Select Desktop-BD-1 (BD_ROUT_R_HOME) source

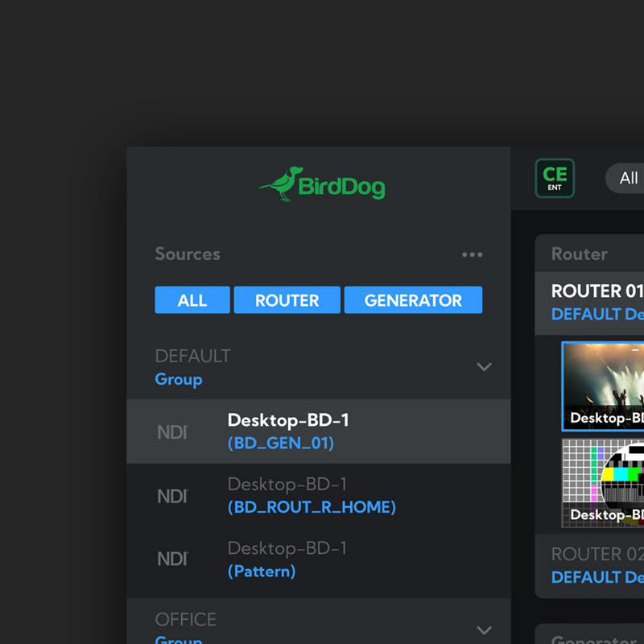coord(318,495)
